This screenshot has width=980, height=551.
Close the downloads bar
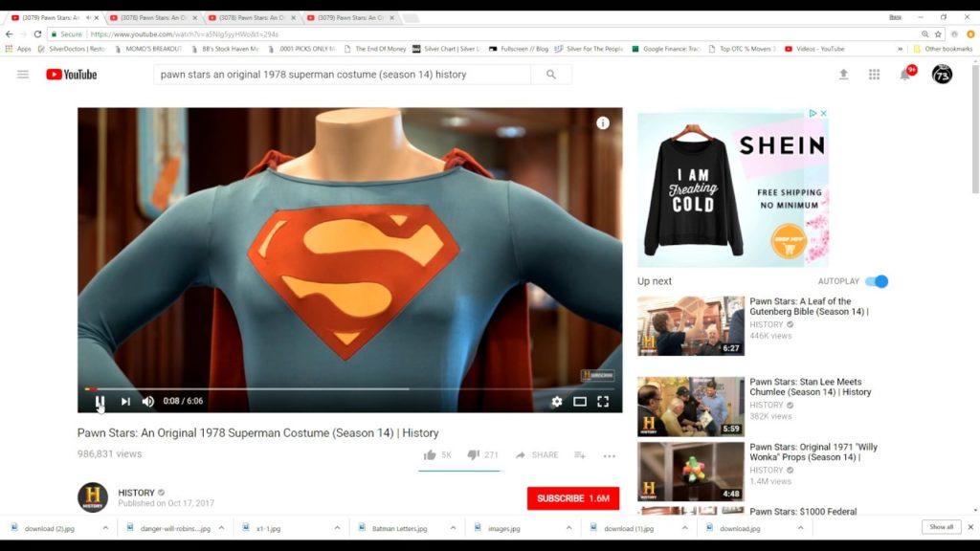(970, 527)
